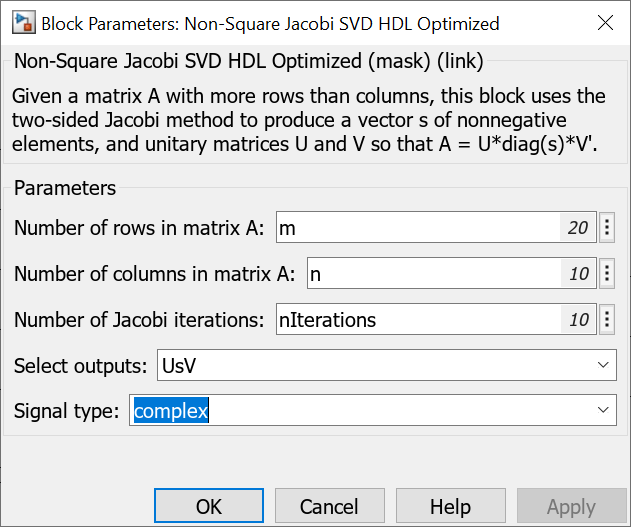The image size is (631, 527).
Task: Click the evaluated value 10 in iterations field
Action: pos(578,320)
